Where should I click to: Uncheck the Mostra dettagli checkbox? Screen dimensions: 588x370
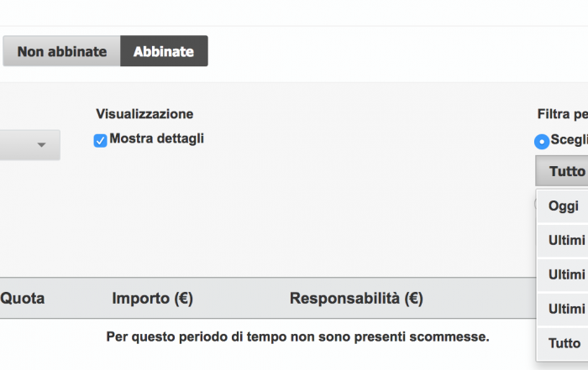pos(101,141)
